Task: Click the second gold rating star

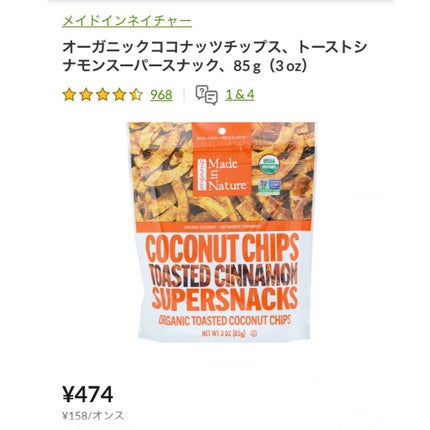Action: click(x=86, y=95)
